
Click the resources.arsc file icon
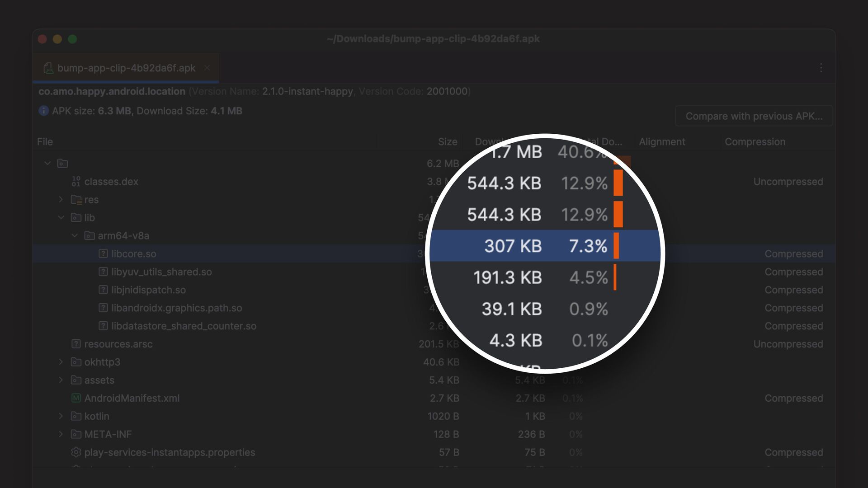point(76,344)
